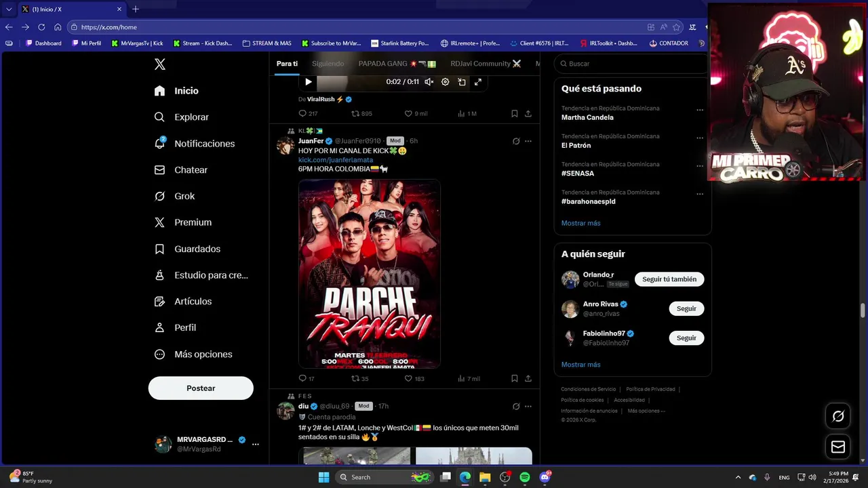868x488 pixels.
Task: Open Artículos in the sidebar
Action: pyautogui.click(x=182, y=301)
